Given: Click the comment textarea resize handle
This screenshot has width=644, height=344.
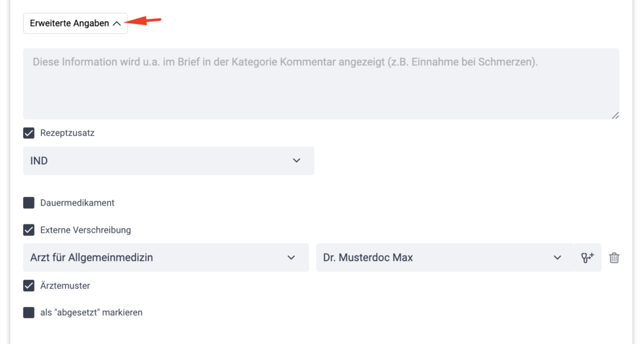Looking at the screenshot, I should coord(615,115).
